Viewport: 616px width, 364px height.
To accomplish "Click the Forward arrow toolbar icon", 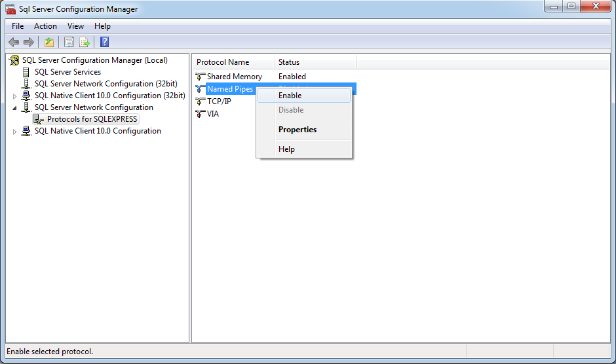I will 29,42.
